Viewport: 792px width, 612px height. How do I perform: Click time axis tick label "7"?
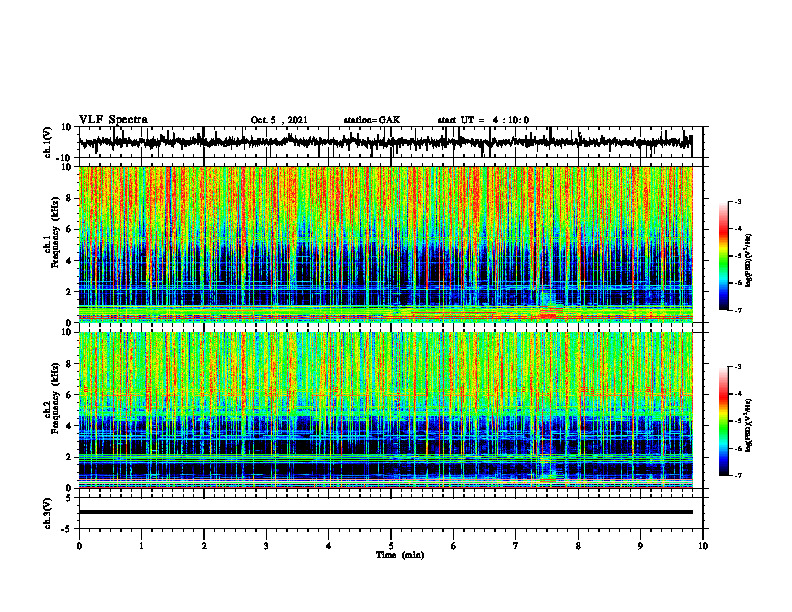pos(516,546)
